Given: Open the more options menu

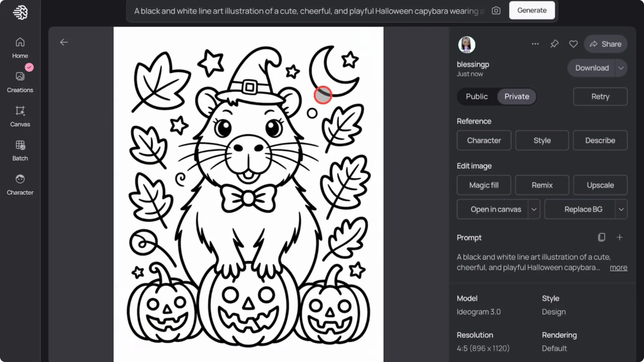Looking at the screenshot, I should [535, 44].
